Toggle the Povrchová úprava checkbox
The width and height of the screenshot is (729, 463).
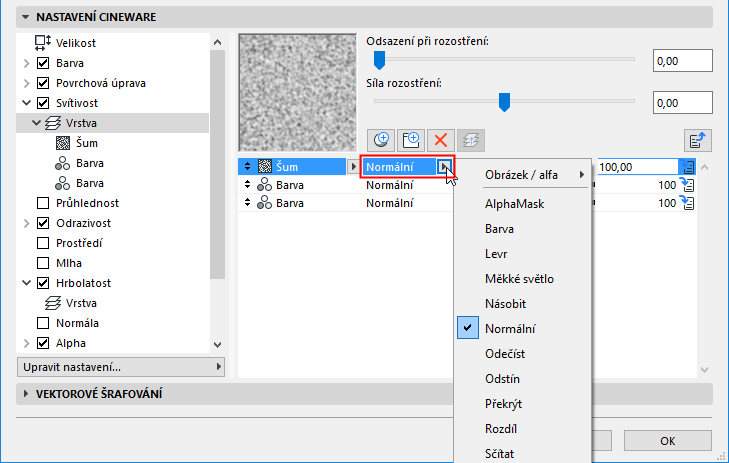43,83
